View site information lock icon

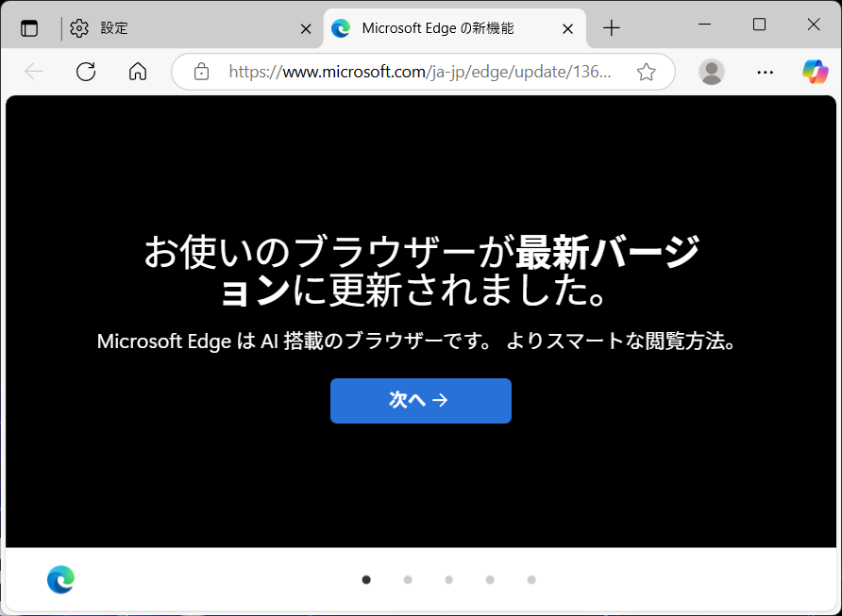201,72
